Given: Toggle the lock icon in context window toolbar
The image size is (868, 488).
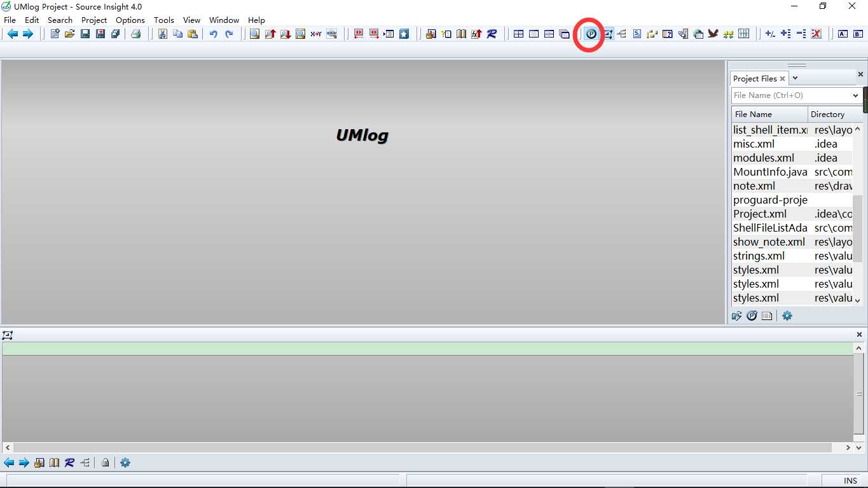Looking at the screenshot, I should point(105,463).
